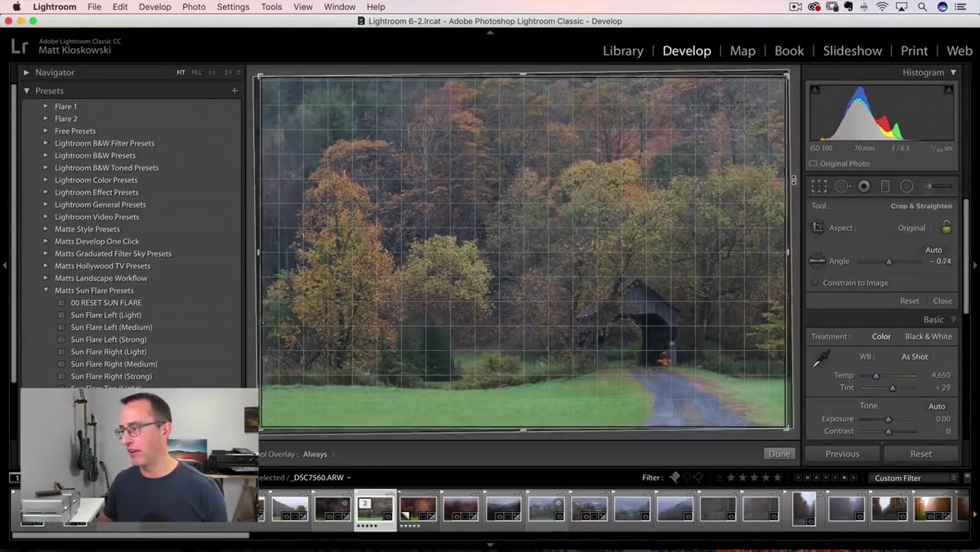Click the Previous button
This screenshot has height=552, width=980.
tap(842, 454)
